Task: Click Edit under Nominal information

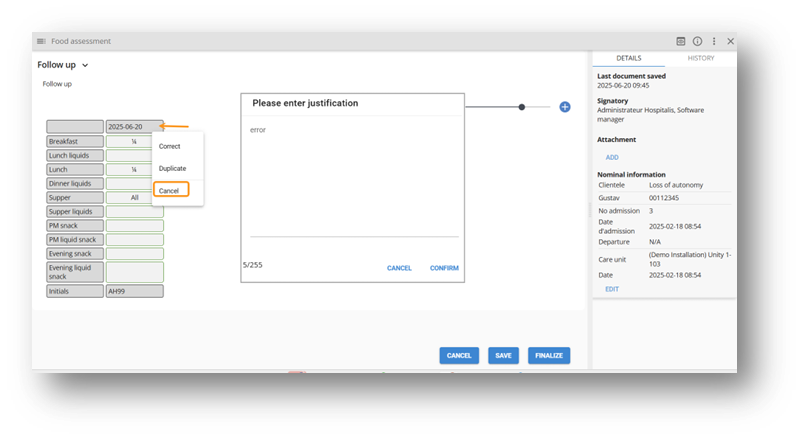Action: pyautogui.click(x=612, y=289)
